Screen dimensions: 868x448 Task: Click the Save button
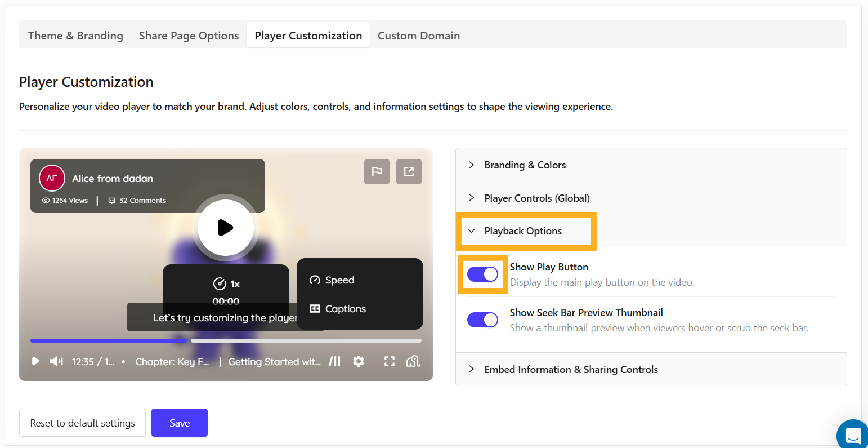pyautogui.click(x=179, y=423)
